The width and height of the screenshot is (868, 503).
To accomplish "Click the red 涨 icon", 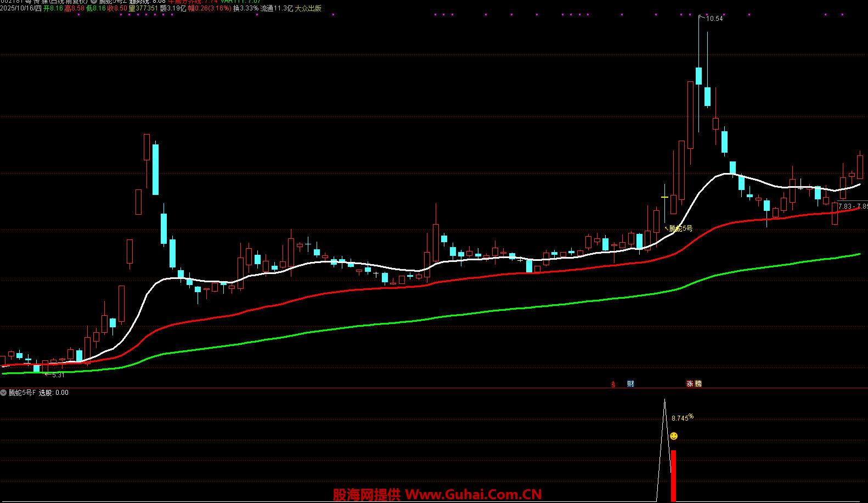I will tap(689, 384).
